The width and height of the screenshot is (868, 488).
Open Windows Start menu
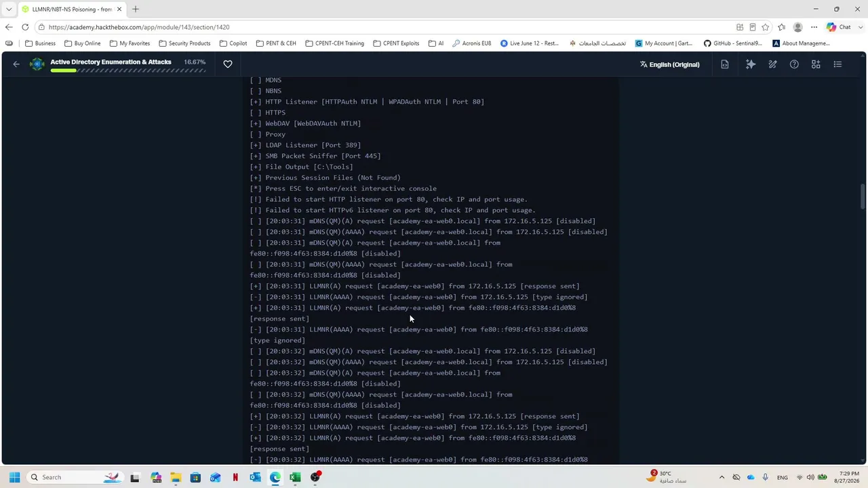coord(14,477)
